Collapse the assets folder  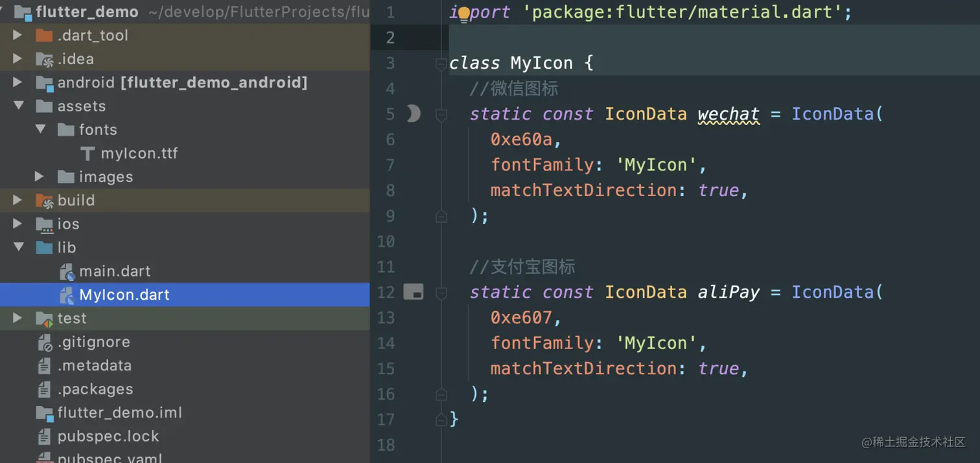click(18, 106)
